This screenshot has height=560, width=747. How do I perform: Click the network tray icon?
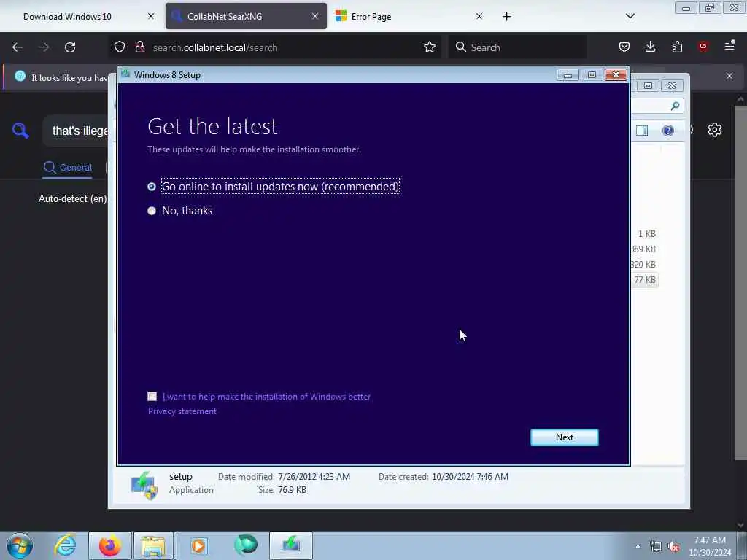pyautogui.click(x=656, y=547)
